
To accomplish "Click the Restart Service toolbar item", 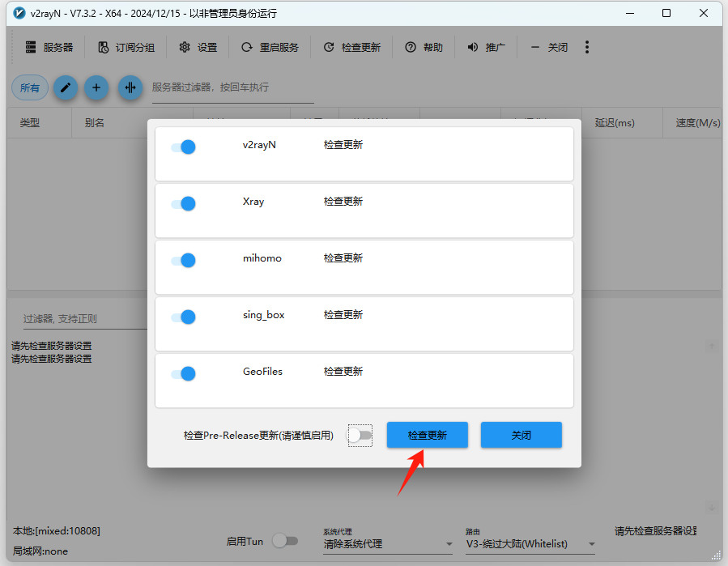I will pyautogui.click(x=270, y=48).
